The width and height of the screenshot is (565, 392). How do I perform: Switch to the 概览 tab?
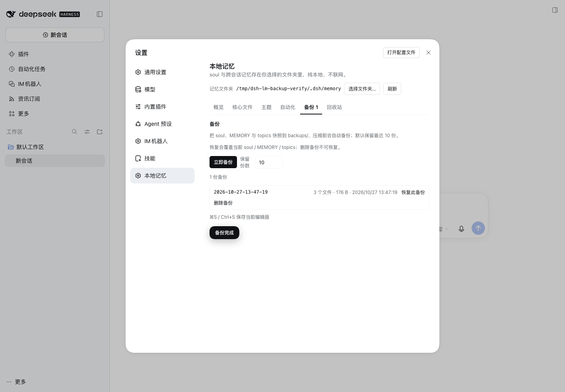click(x=219, y=107)
